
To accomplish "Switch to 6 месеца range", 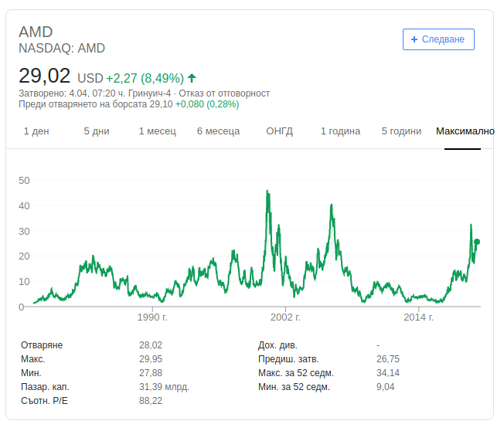I will (x=218, y=131).
